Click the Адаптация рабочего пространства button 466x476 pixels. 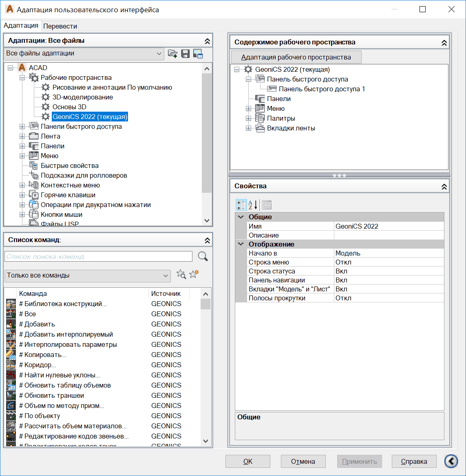point(296,57)
